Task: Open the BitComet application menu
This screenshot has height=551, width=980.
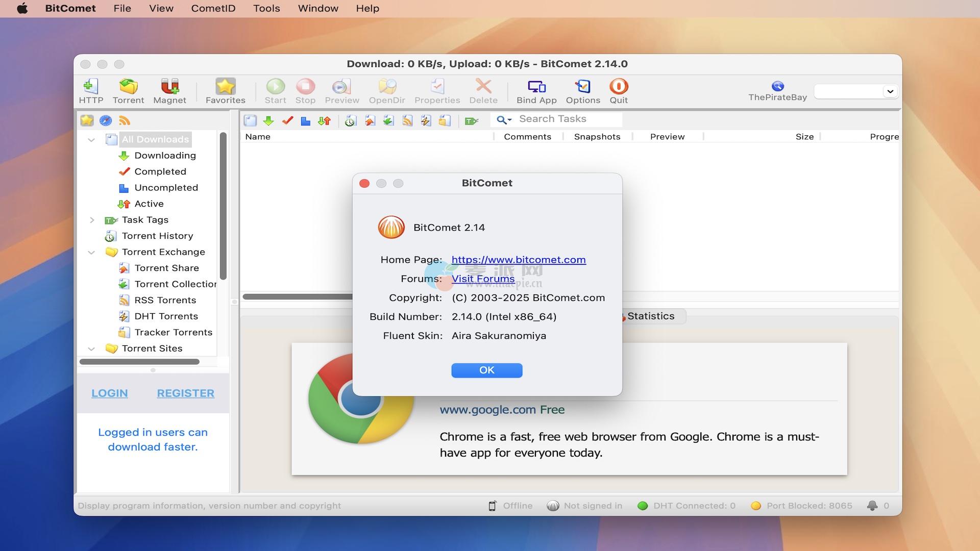Action: point(70,8)
